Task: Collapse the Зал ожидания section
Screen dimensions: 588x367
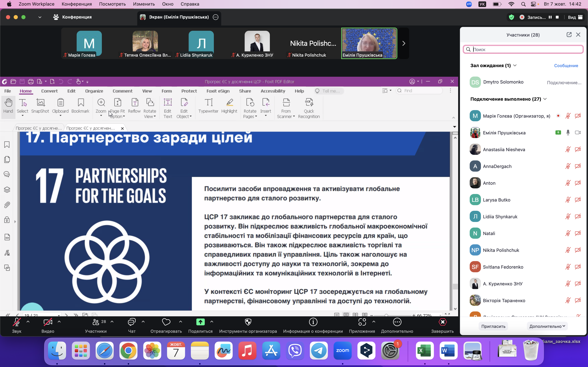Action: tap(515, 66)
